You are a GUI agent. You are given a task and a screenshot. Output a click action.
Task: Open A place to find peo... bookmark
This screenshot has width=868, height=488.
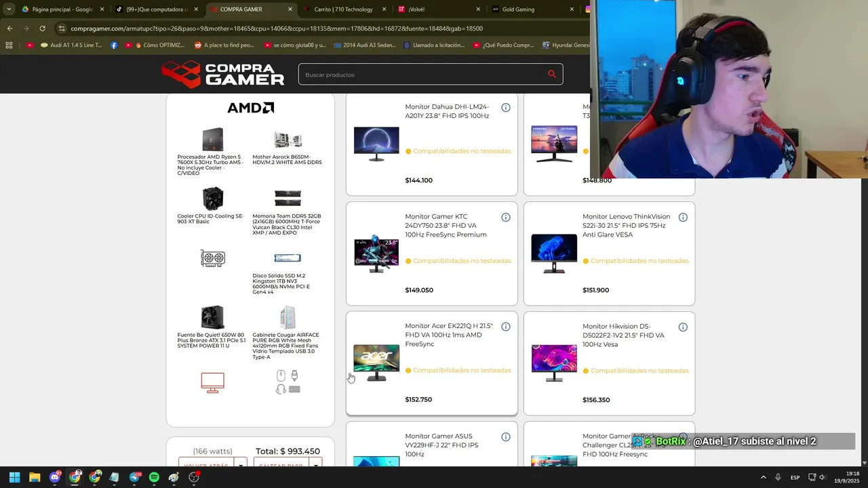tap(224, 45)
